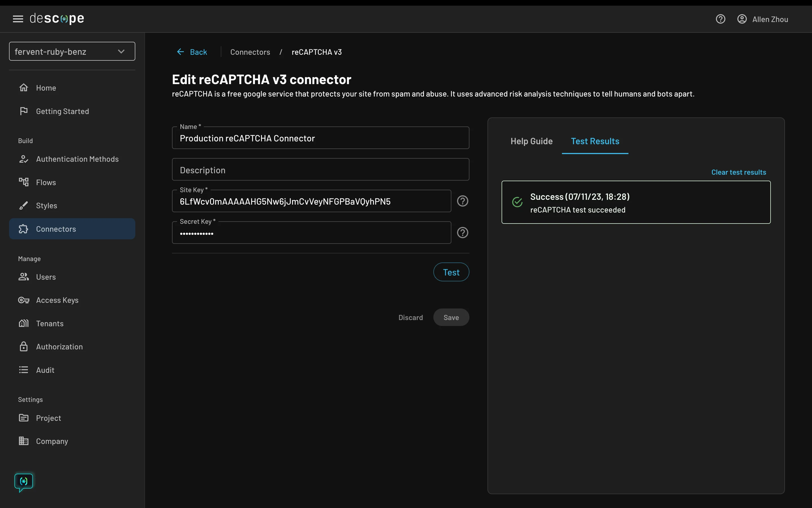Click the Secret Key help icon
The width and height of the screenshot is (812, 508).
(x=462, y=233)
